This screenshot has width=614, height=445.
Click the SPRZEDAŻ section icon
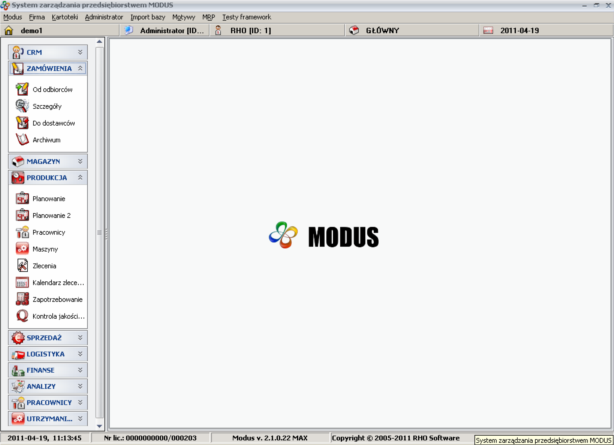coord(18,338)
